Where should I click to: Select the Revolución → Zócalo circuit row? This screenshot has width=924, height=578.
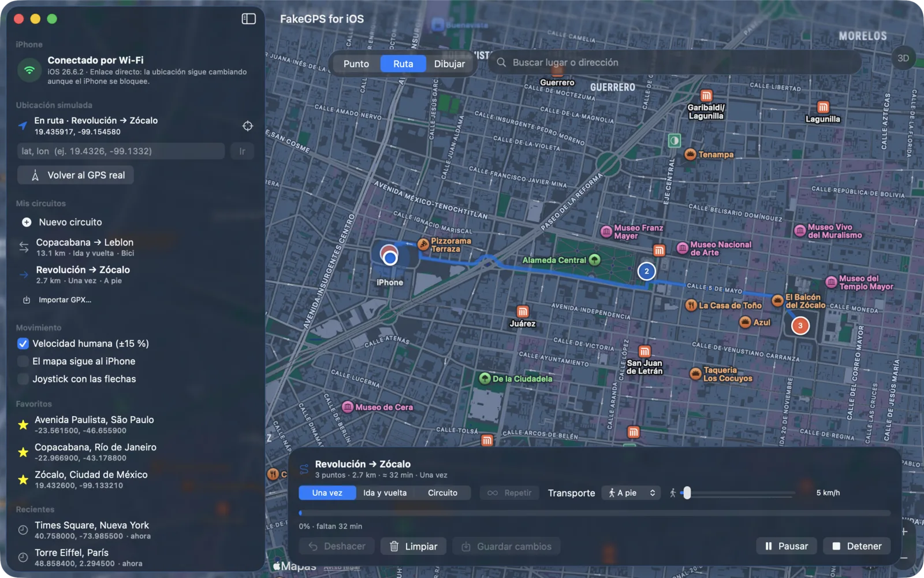coord(136,275)
